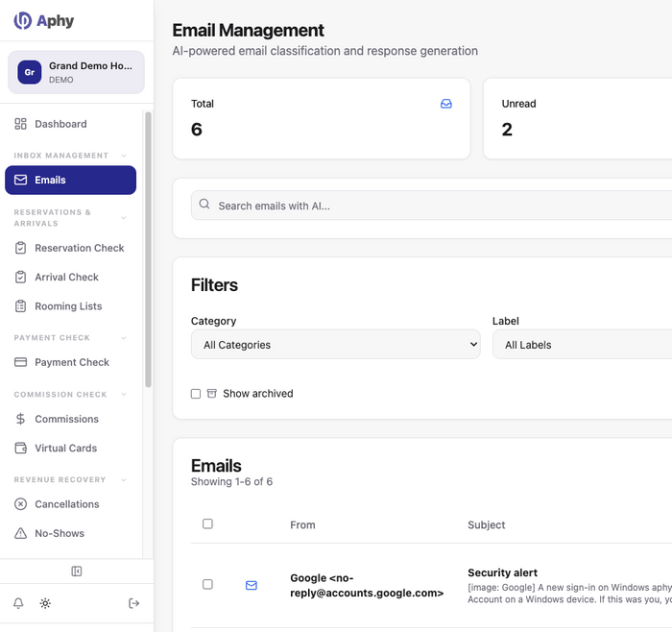Toggle theme with the sun icon
672x632 pixels.
45,603
